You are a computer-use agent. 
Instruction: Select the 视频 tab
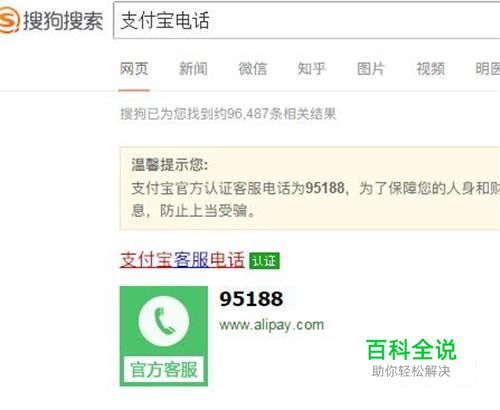430,69
